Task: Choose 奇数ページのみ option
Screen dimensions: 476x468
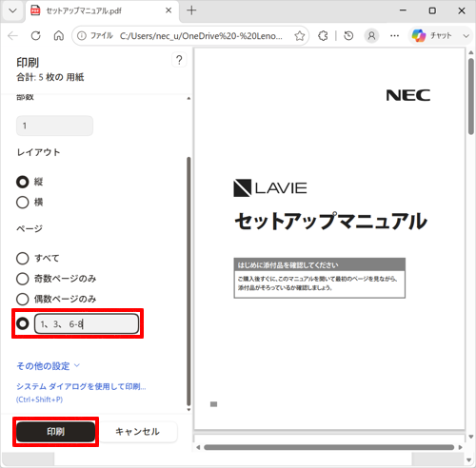Action: pos(22,279)
